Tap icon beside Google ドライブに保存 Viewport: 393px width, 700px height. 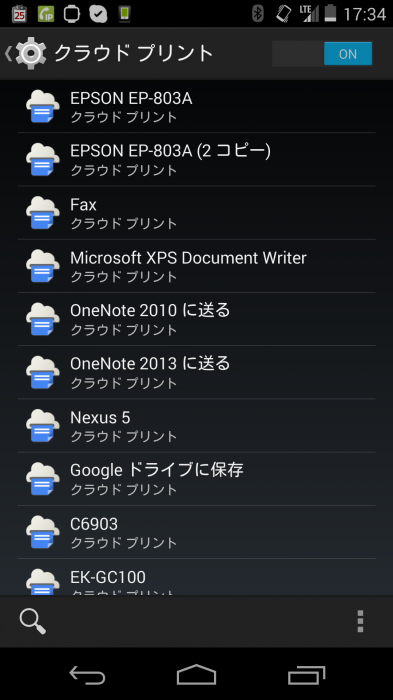pyautogui.click(x=42, y=479)
